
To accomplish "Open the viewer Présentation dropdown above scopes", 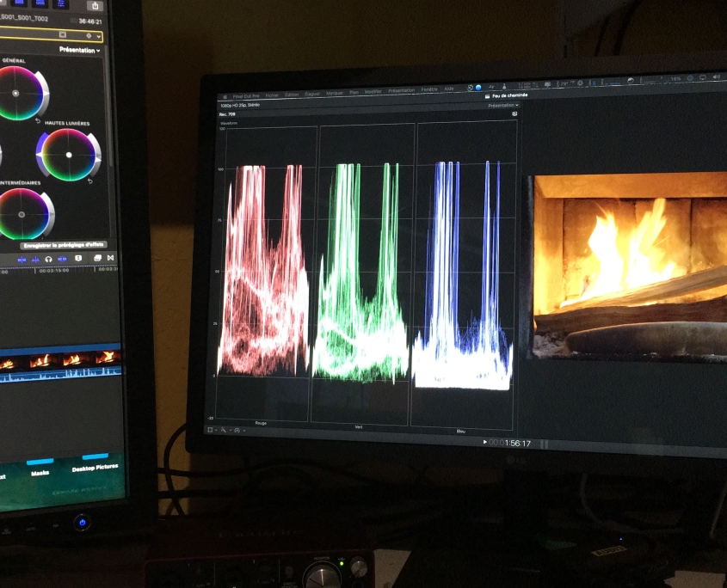I will click(503, 105).
